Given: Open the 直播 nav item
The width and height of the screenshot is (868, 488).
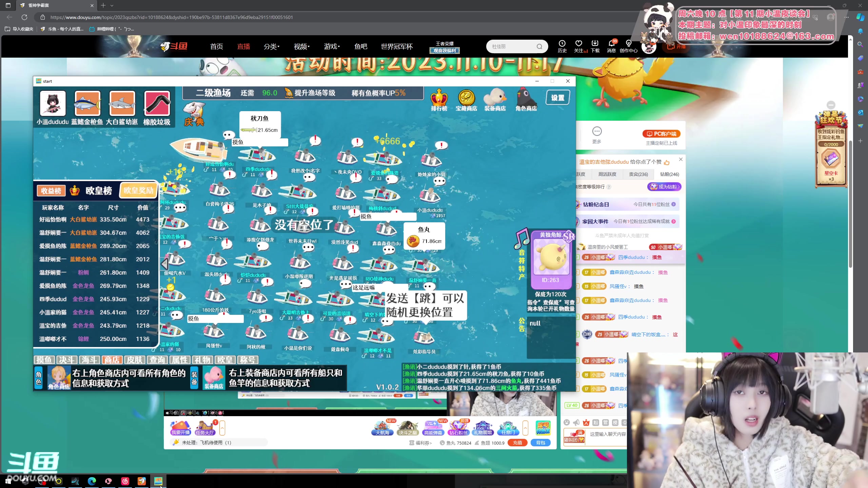Looking at the screenshot, I should click(243, 46).
